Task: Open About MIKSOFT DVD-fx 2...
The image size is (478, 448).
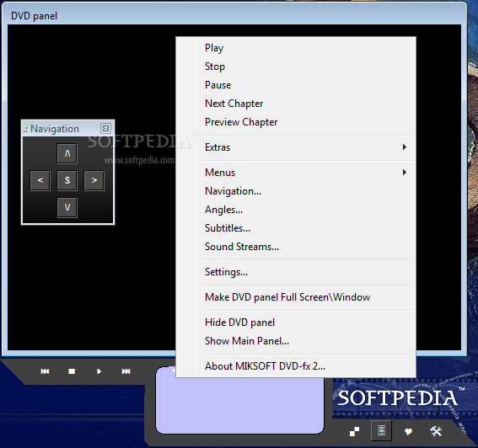Action: tap(309, 366)
